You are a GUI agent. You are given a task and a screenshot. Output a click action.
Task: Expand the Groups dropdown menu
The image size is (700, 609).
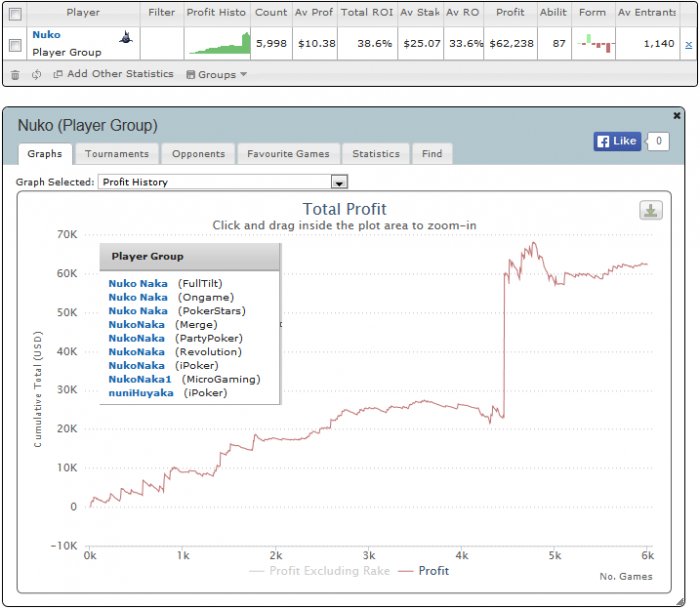217,75
